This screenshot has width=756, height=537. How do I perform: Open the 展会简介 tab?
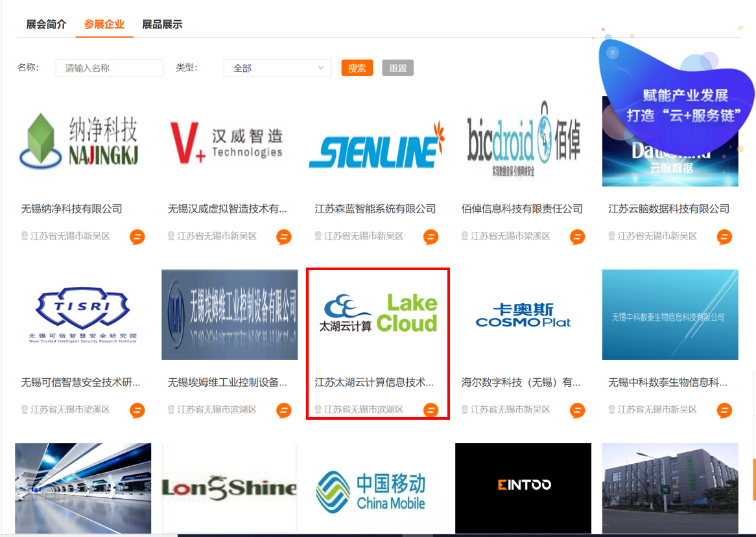[x=46, y=24]
